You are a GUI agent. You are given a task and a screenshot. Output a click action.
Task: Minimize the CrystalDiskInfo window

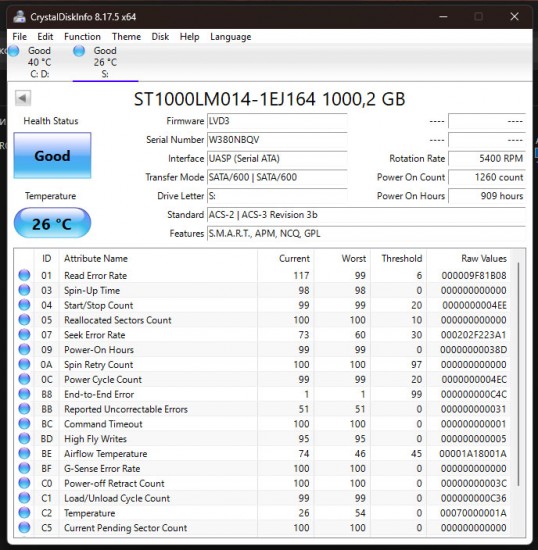pos(443,16)
